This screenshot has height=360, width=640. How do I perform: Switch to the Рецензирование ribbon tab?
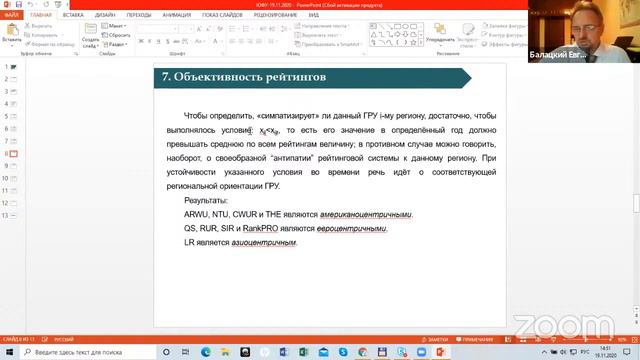pos(276,15)
